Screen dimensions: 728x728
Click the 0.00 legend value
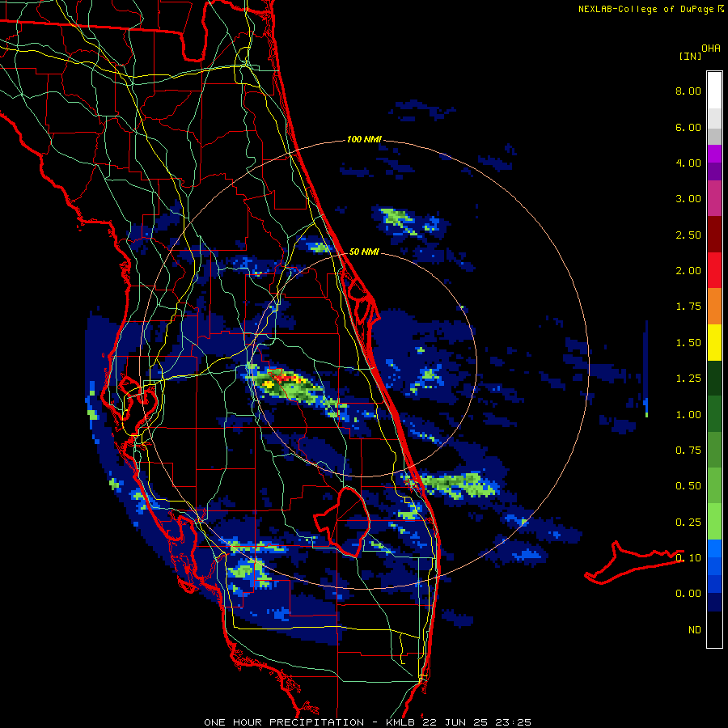pyautogui.click(x=688, y=594)
